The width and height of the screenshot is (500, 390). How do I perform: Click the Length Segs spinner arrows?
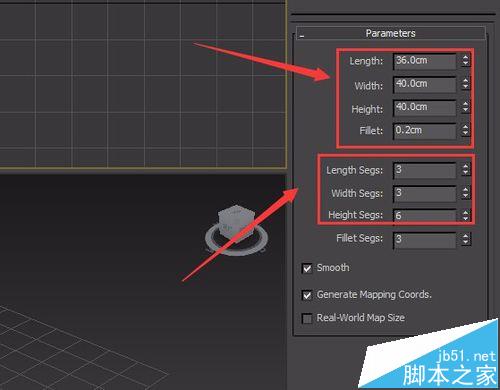pos(466,169)
